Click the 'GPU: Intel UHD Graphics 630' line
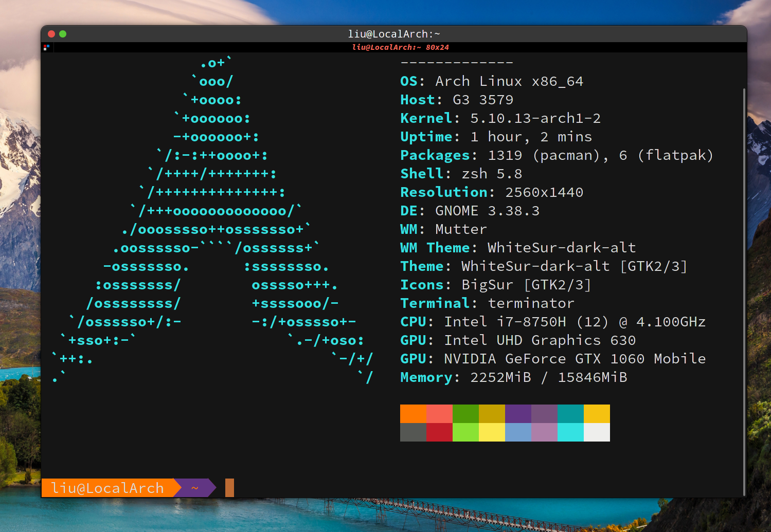The image size is (771, 532). [x=518, y=340]
